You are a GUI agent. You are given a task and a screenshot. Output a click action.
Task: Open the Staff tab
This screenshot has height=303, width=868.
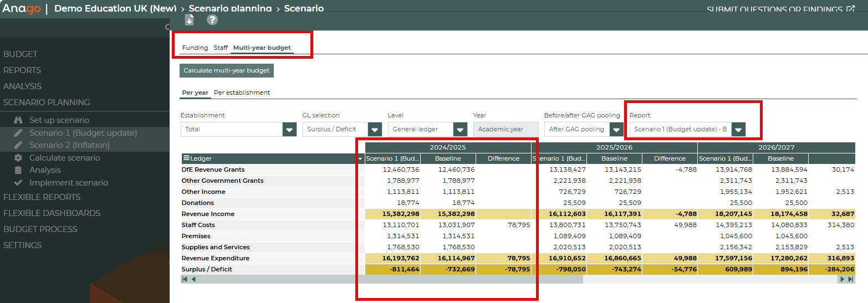221,48
